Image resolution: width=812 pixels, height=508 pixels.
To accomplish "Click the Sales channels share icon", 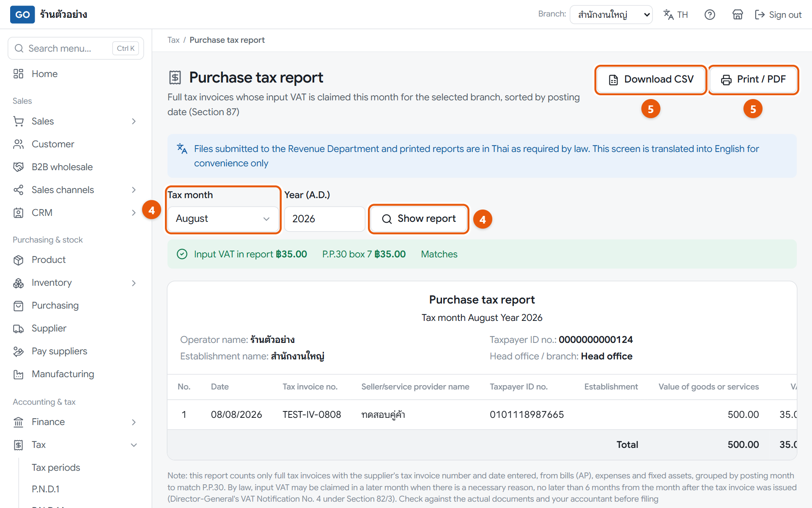I will point(18,190).
